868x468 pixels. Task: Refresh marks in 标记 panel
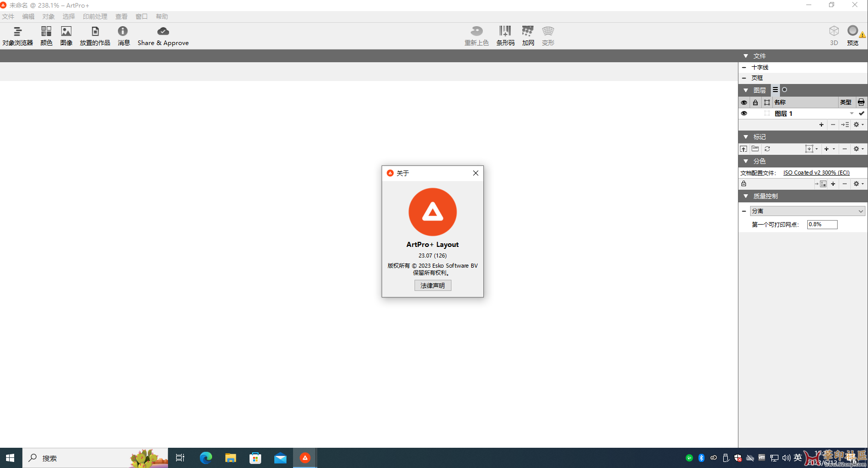[x=767, y=149]
